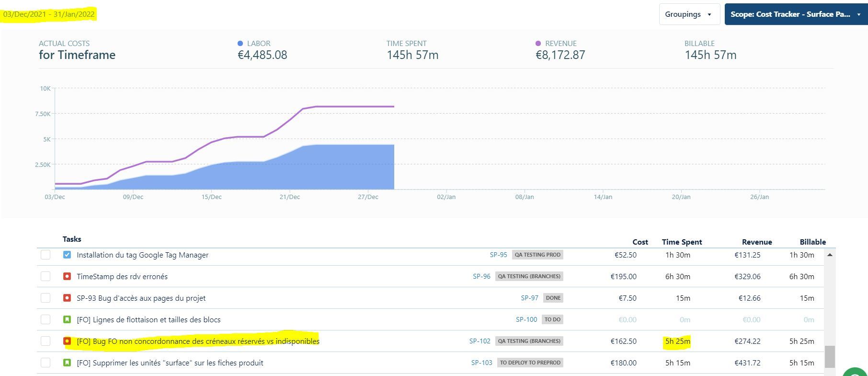868x376 pixels.
Task: Select the checkbox for Lignes de flottaison row
Action: coord(46,320)
